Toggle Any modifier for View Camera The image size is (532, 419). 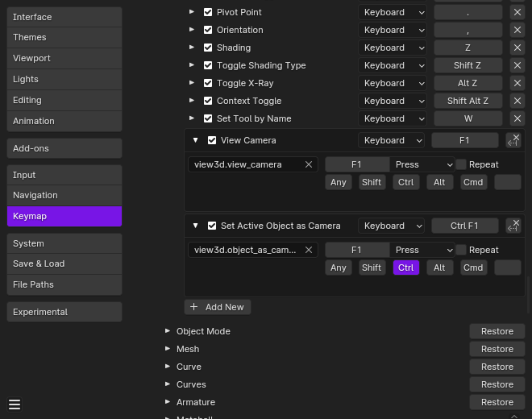[x=339, y=182]
